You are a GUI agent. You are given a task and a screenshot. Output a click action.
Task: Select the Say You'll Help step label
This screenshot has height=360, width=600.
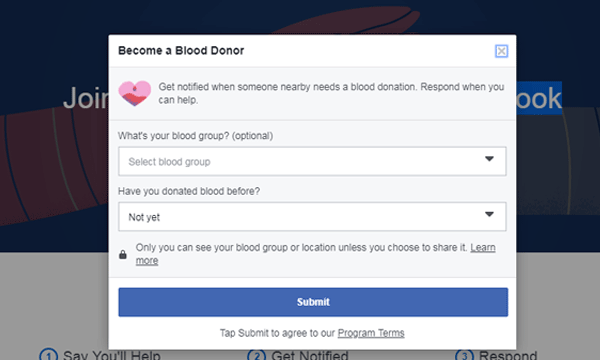(x=112, y=355)
